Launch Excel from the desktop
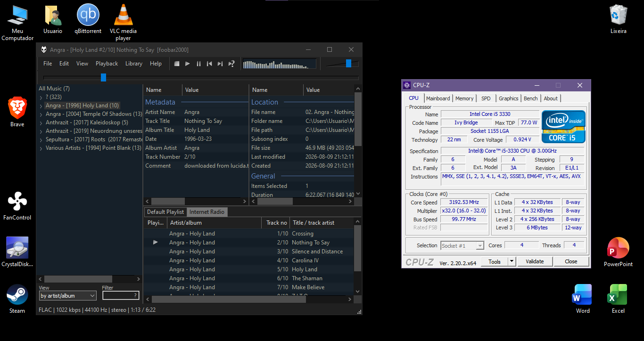Screen dimensions: 644x341 pos(618,299)
